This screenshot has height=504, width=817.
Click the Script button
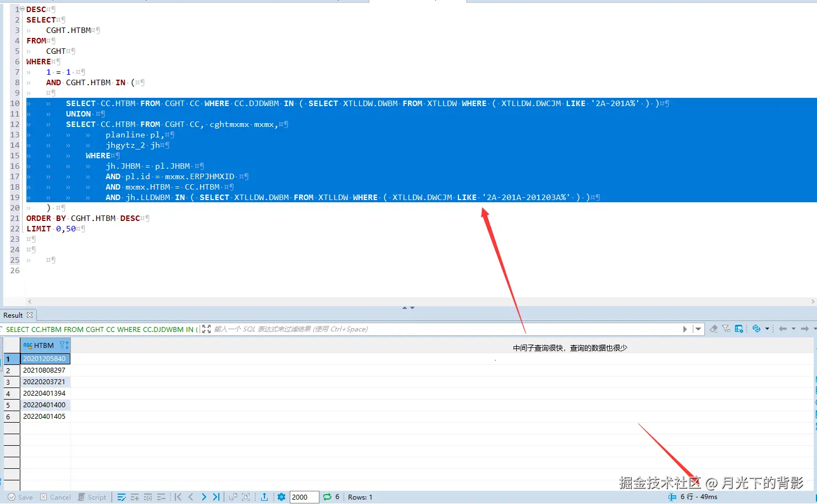pyautogui.click(x=92, y=497)
